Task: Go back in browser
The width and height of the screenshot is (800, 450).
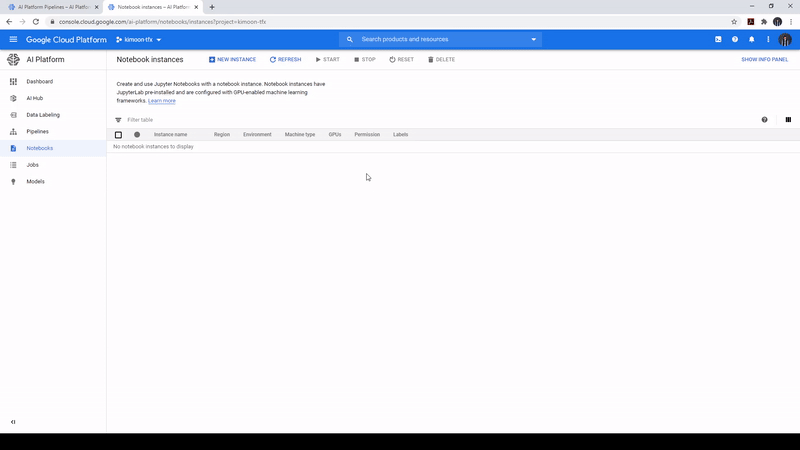Action: [9, 22]
